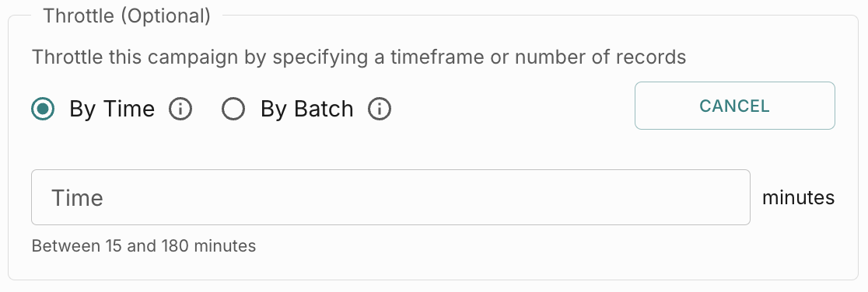Select the By Time radio button
Screen dimensions: 868x292
tap(44, 109)
